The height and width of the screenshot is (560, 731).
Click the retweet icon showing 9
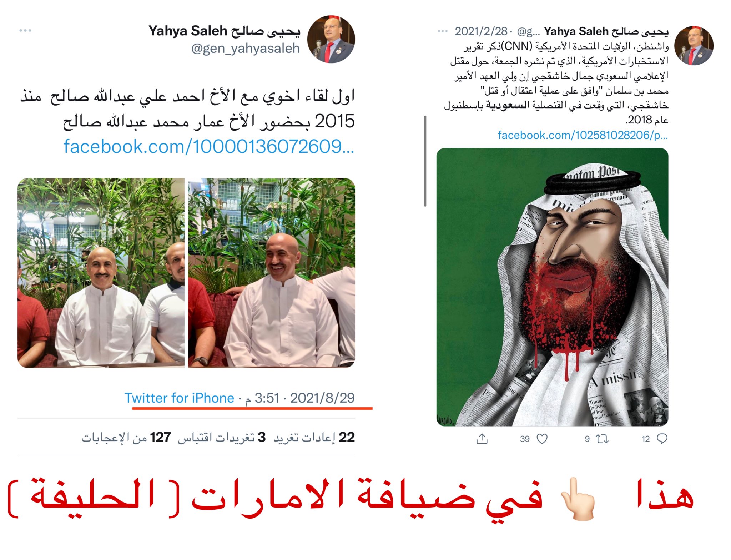tap(603, 439)
